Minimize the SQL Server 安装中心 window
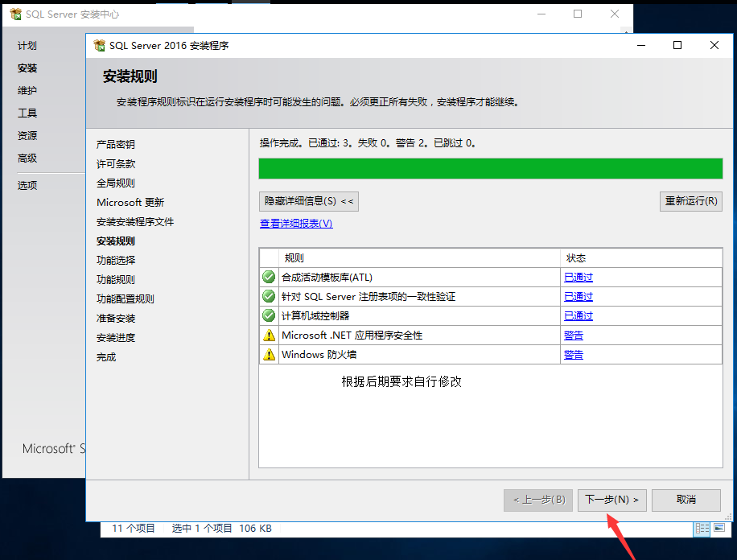The image size is (737, 560). click(541, 14)
